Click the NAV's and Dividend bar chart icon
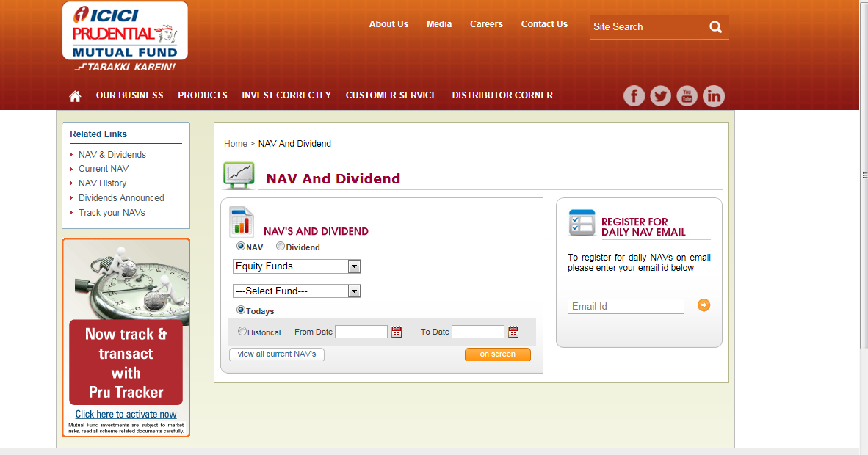 pos(242,222)
